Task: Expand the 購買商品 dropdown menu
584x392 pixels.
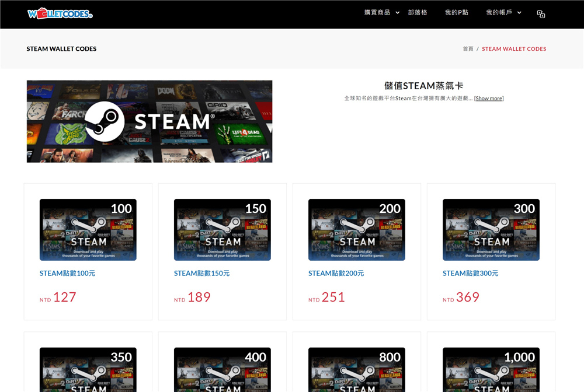Action: click(x=382, y=13)
